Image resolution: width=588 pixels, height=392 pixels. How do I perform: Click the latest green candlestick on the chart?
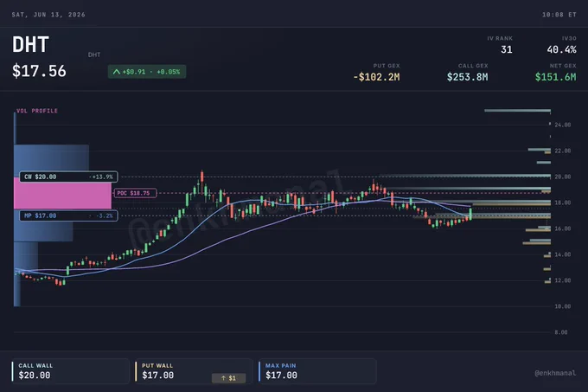(470, 214)
